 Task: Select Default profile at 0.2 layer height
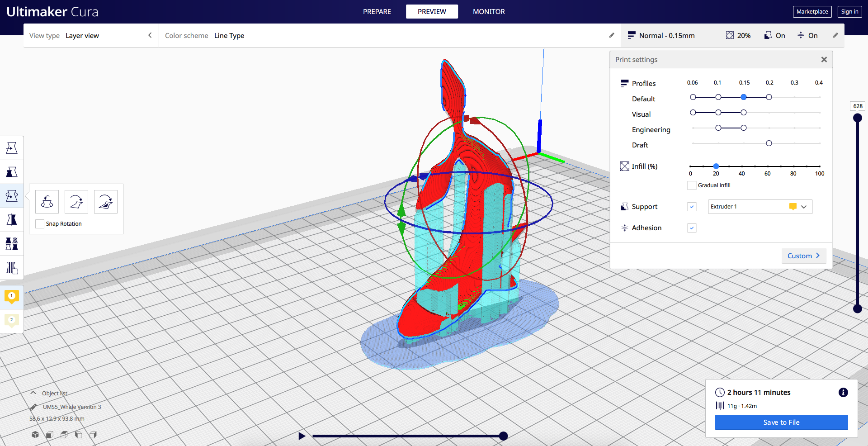(769, 97)
